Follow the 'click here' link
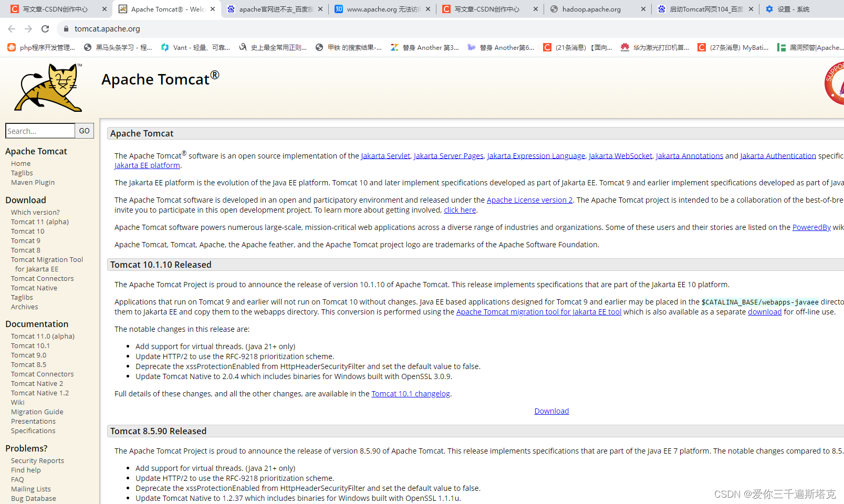 pos(460,210)
